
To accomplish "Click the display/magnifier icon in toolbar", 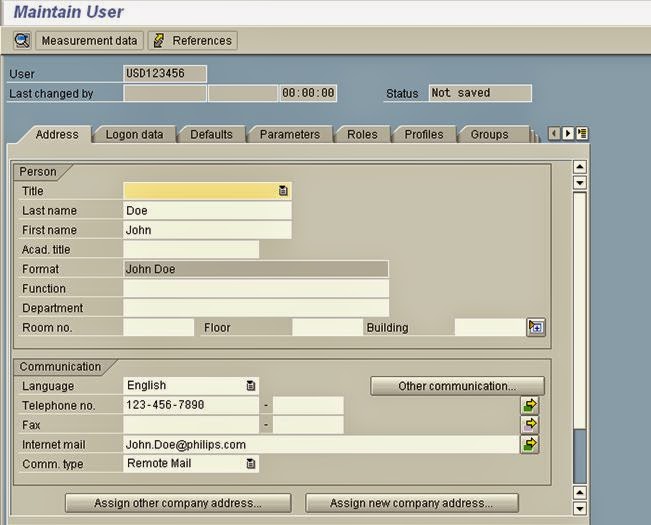I will [22, 41].
